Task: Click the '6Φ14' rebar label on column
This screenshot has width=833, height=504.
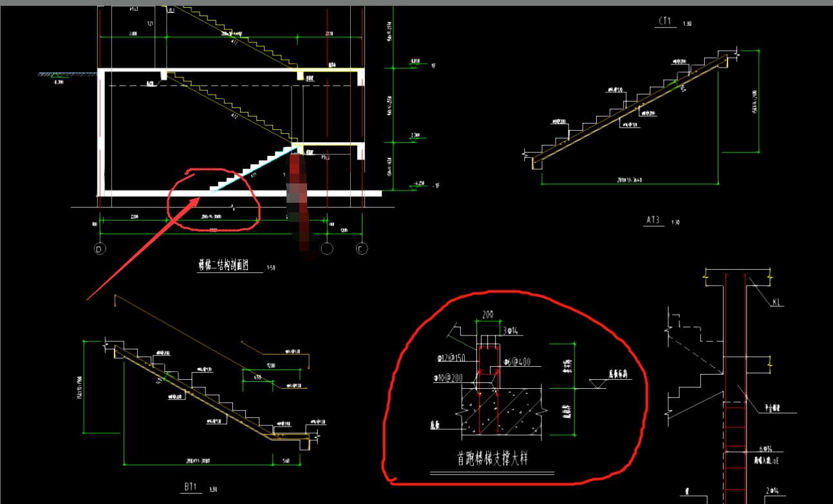Action: (765, 449)
